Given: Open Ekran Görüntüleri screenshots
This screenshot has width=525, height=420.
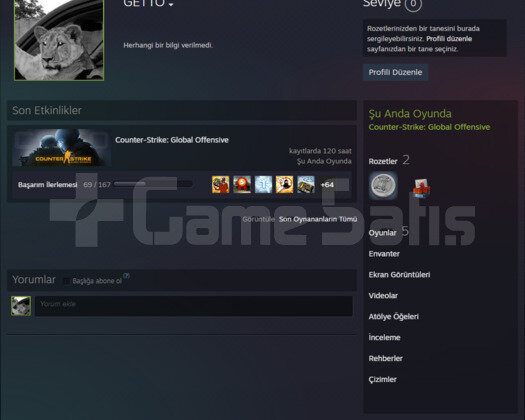Looking at the screenshot, I should pyautogui.click(x=399, y=275).
